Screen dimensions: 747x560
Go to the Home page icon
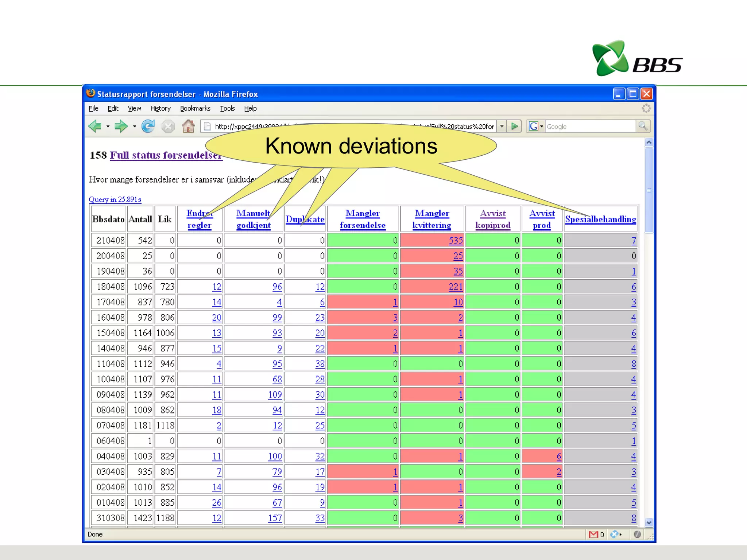coord(188,127)
